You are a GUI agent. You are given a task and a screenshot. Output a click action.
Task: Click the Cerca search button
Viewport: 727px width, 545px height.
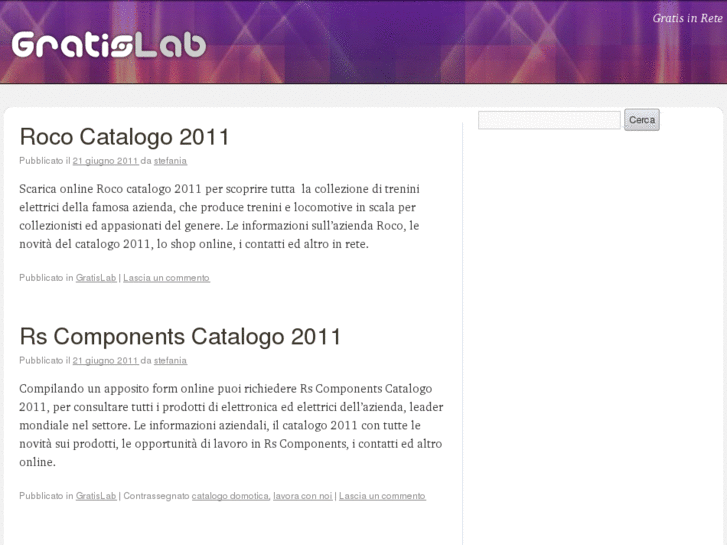[x=642, y=120]
